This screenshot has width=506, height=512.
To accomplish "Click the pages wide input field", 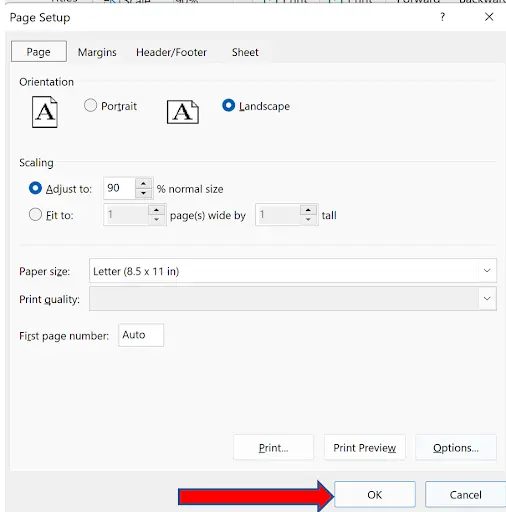I will (126, 215).
